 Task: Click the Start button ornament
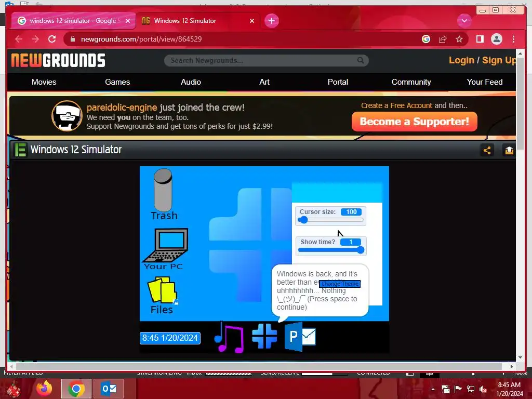click(13, 389)
